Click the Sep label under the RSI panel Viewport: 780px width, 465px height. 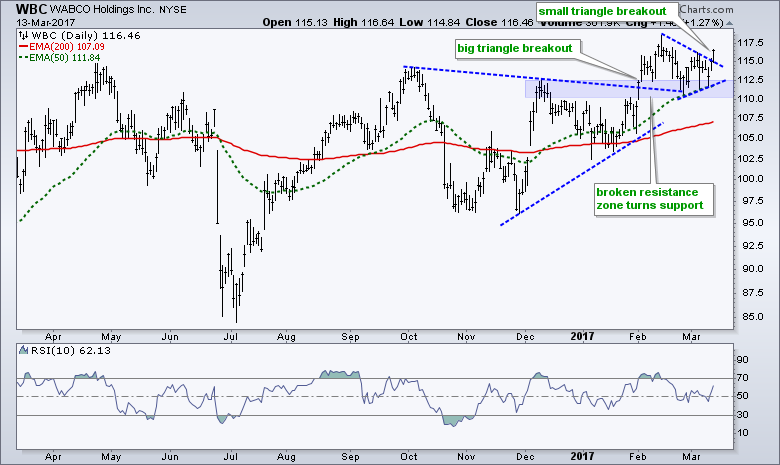(350, 457)
